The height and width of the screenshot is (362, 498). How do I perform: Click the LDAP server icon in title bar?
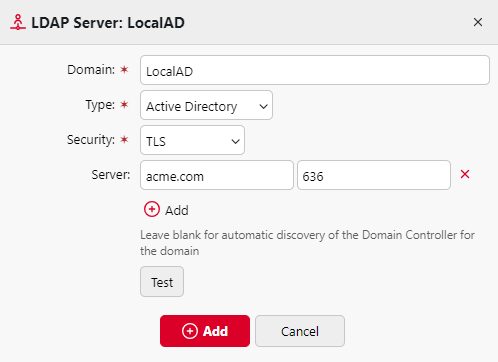click(x=18, y=22)
